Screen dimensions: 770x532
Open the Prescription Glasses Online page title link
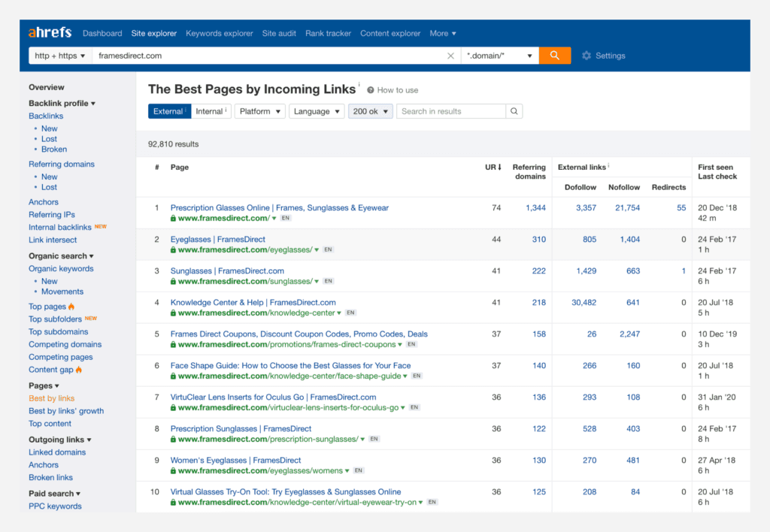[280, 207]
